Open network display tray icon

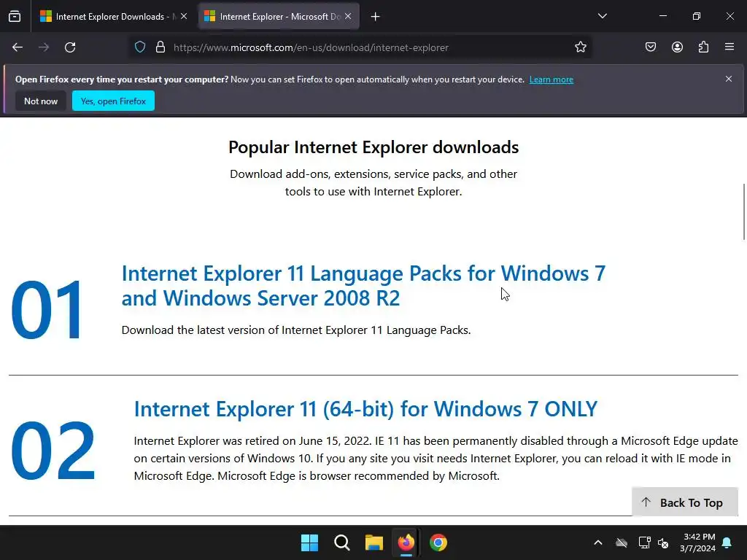pyautogui.click(x=644, y=542)
